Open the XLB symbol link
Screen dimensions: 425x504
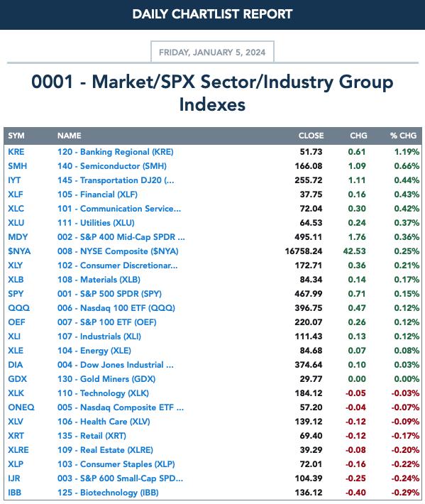click(16, 279)
